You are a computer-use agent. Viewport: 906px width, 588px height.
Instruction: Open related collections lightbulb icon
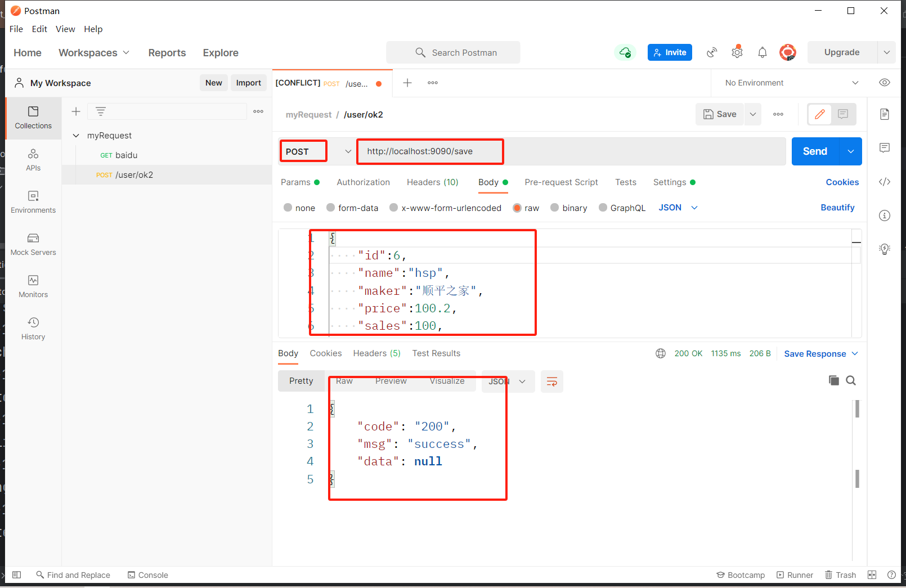(x=885, y=249)
